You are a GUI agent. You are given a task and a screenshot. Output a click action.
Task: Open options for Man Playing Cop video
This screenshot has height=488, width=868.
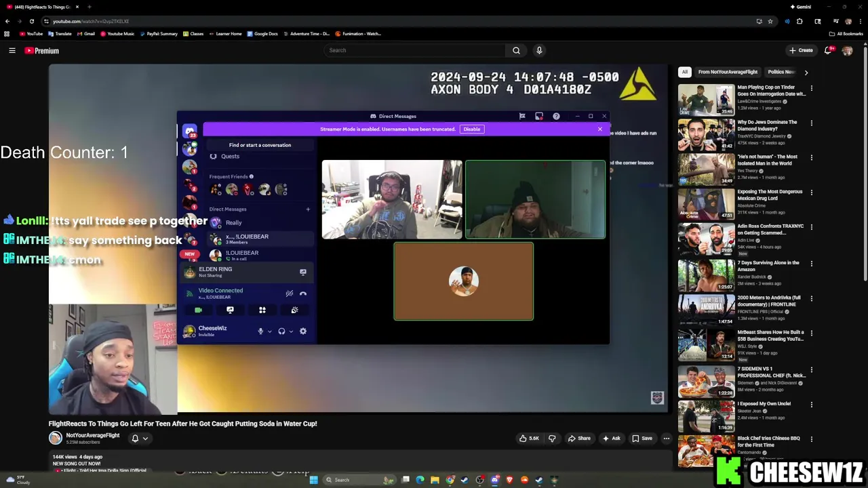tap(811, 88)
